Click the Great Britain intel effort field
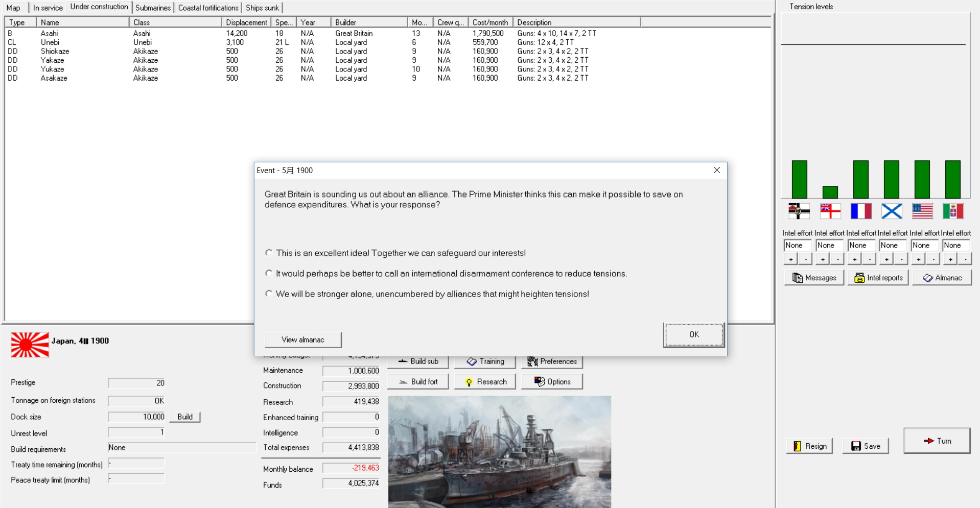 (x=829, y=246)
